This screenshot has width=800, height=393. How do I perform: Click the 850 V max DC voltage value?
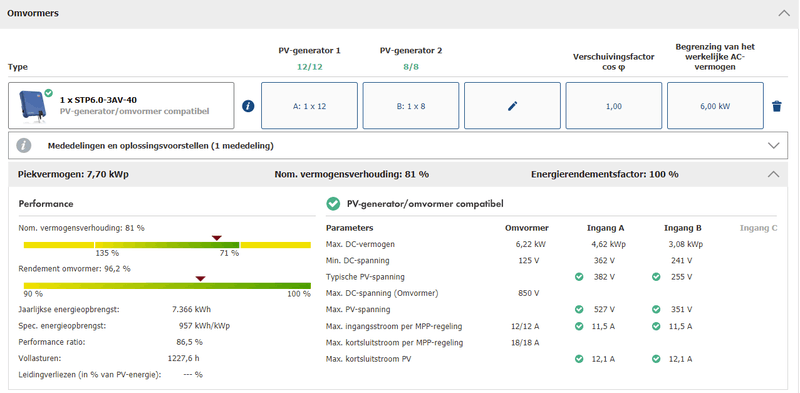click(529, 293)
